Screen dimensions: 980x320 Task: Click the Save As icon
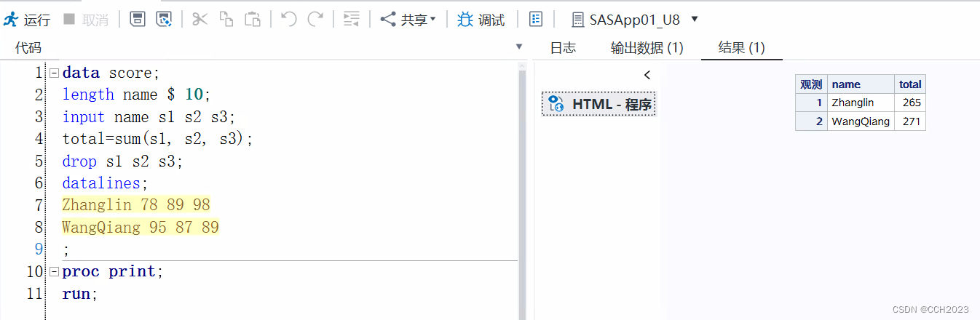(x=165, y=19)
